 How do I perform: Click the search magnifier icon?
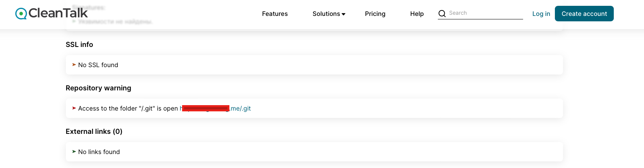[x=442, y=14]
